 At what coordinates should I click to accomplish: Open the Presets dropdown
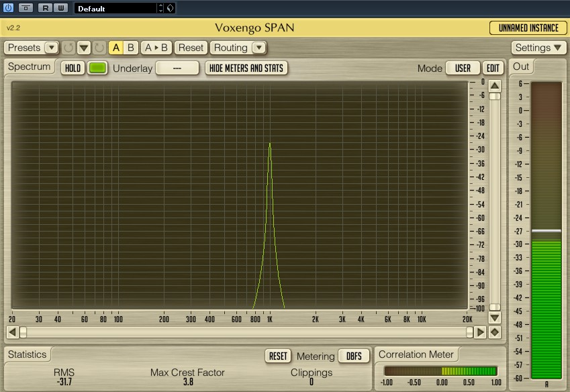(32, 48)
